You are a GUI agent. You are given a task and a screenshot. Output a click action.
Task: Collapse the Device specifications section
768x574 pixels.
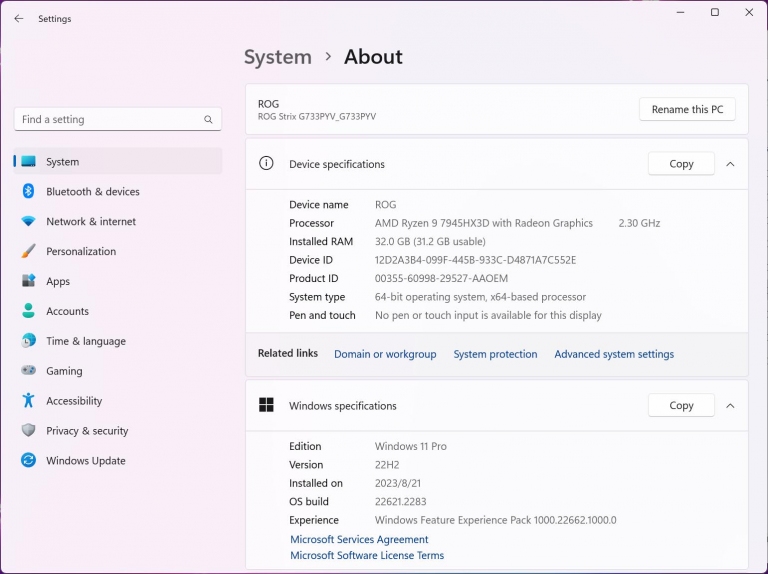(x=730, y=164)
